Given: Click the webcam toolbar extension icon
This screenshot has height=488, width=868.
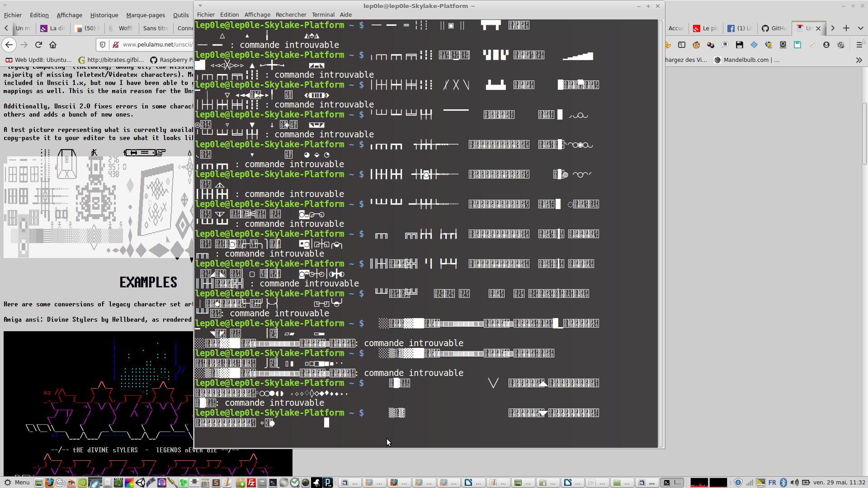Looking at the screenshot, I should point(783,45).
